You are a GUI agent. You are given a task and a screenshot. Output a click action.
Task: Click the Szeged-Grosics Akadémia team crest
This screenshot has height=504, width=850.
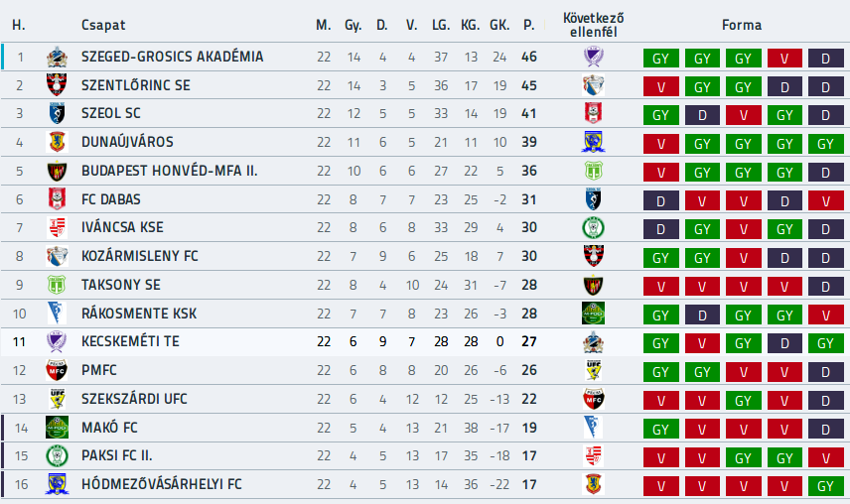pyautogui.click(x=57, y=57)
